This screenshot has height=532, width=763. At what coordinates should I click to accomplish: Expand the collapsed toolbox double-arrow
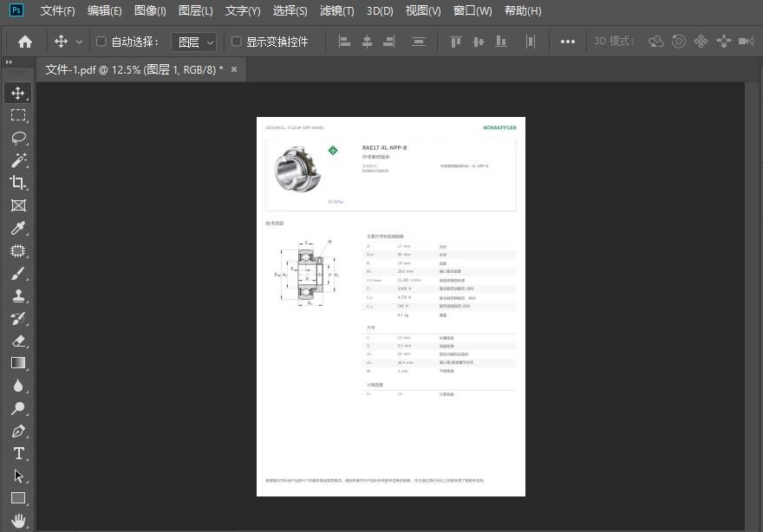(9, 62)
